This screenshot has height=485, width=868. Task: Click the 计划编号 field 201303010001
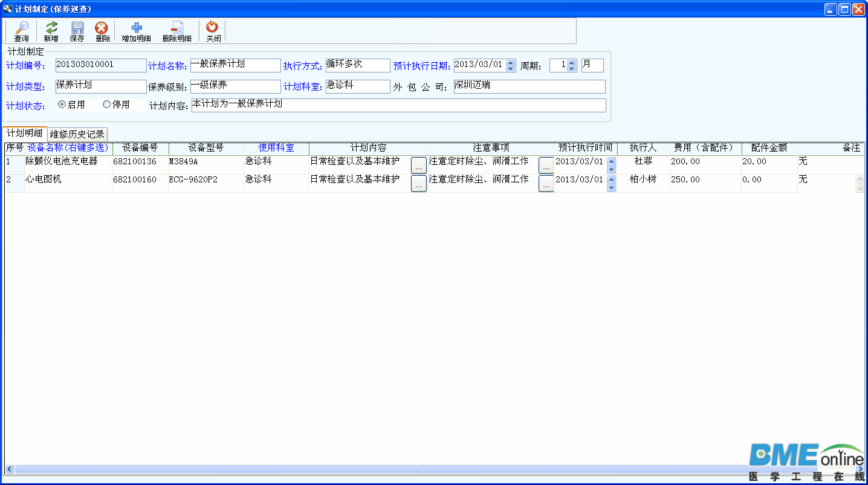pos(101,65)
